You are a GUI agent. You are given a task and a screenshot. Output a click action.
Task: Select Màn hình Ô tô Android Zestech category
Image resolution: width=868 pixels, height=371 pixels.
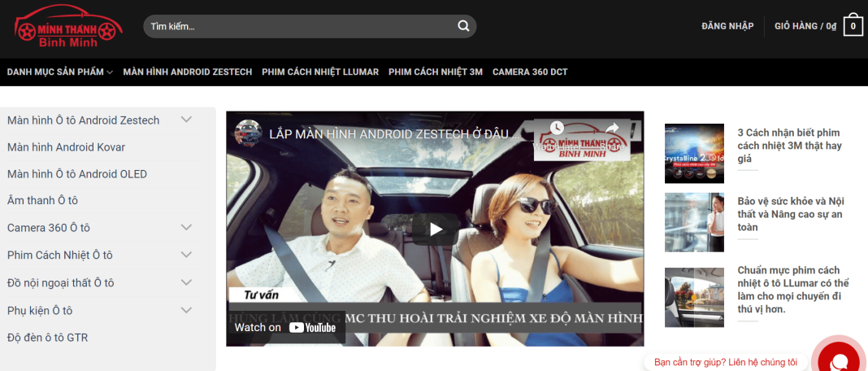(x=83, y=120)
